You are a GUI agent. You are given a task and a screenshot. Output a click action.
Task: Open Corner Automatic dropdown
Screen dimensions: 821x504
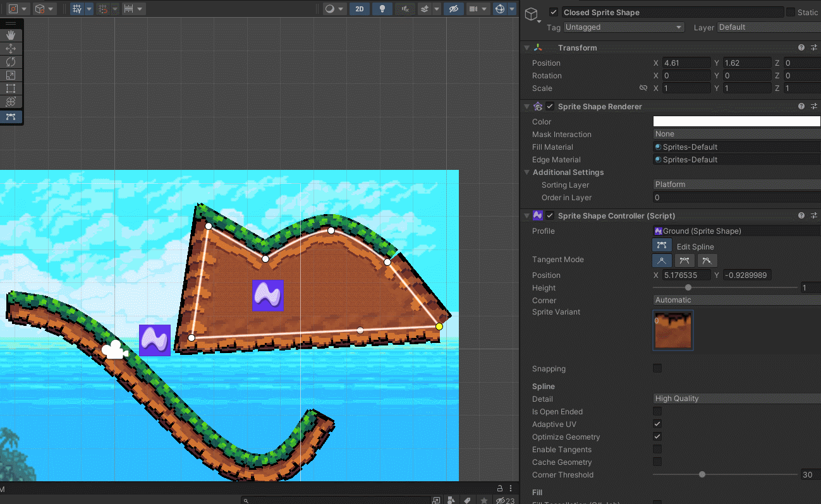pos(737,300)
